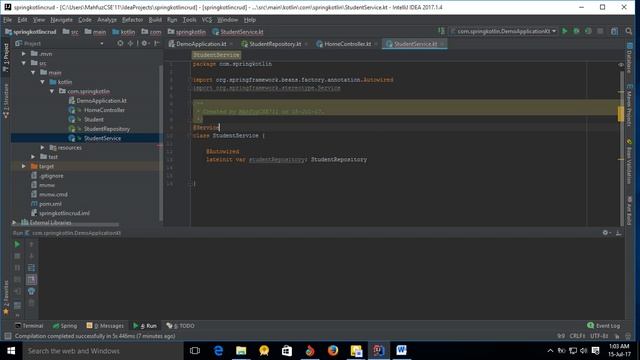Open the Navigate menu
640x360 pixels.
(x=61, y=20)
